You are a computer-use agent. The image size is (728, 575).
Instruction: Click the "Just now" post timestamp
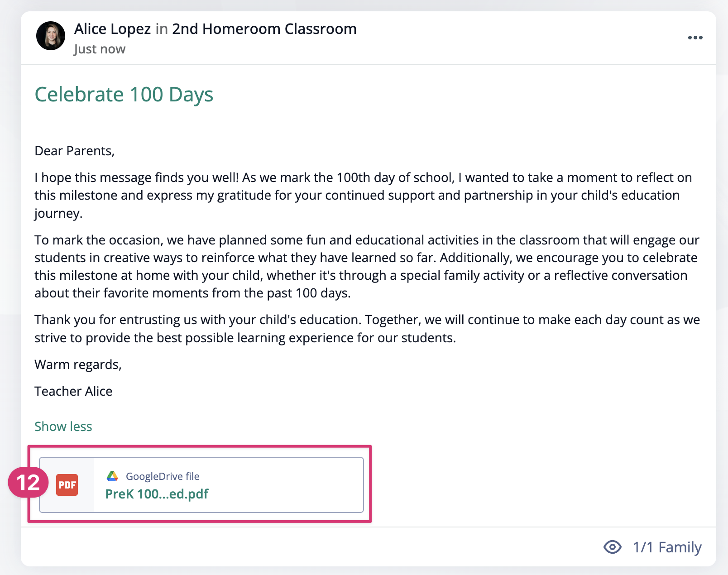pos(100,49)
